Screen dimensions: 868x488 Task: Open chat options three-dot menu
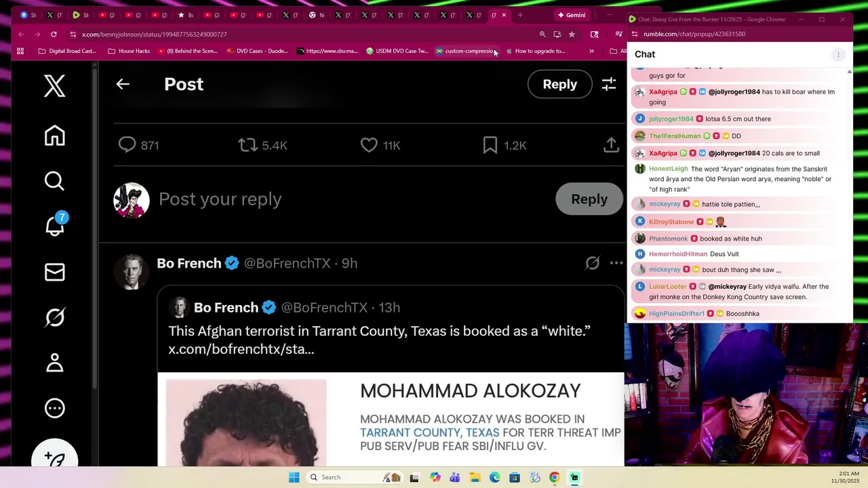point(838,54)
